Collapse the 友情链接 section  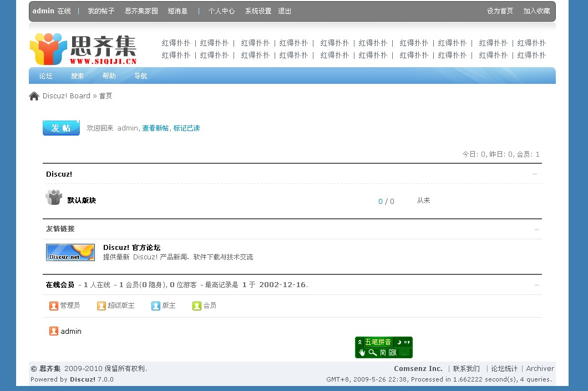point(537,229)
